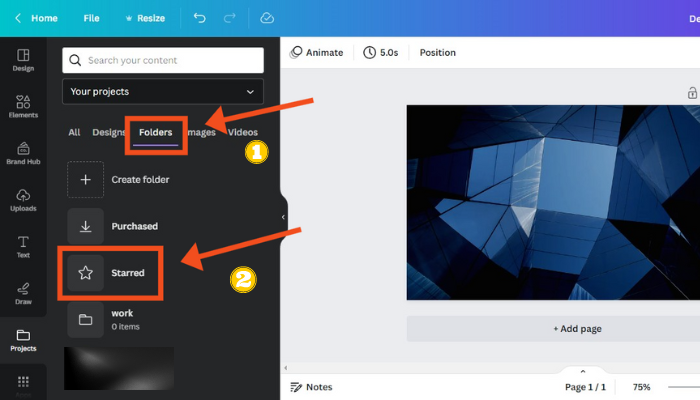
Task: Select the blue architecture canvas image
Action: pos(553,203)
